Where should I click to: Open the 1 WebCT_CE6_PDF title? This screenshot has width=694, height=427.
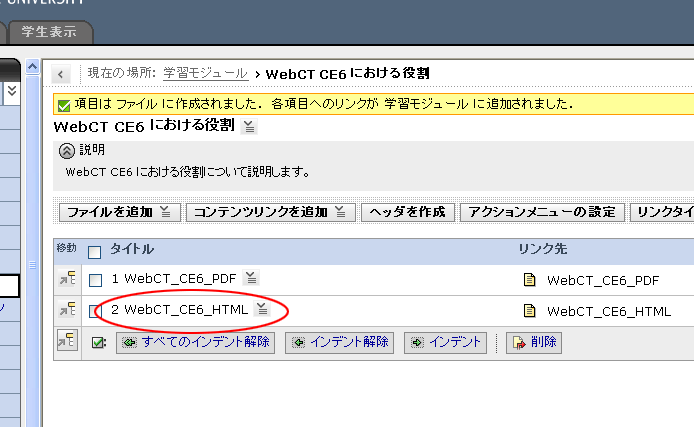[174, 279]
